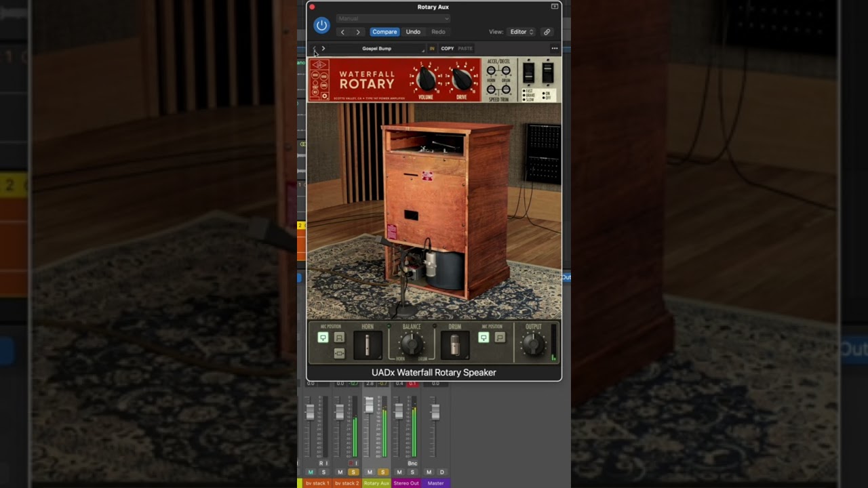868x488 pixels.
Task: Toggle the plugin power bypass button
Action: tap(321, 26)
